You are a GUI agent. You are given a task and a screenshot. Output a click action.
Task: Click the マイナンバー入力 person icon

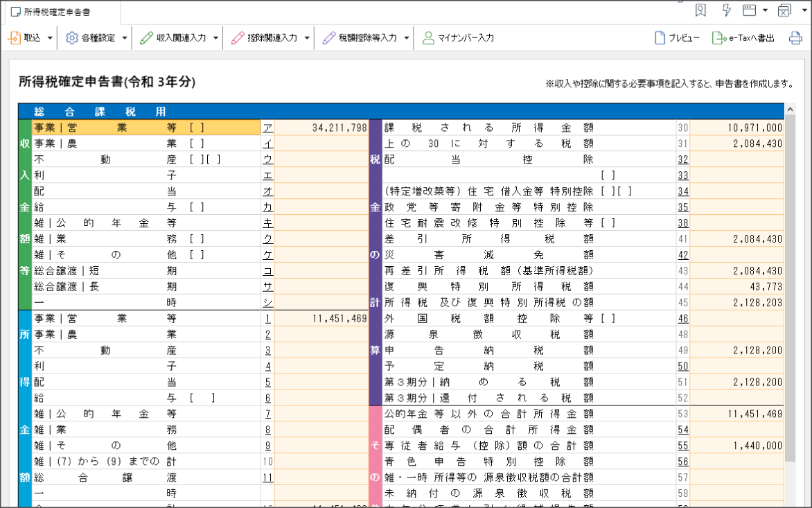coord(427,38)
